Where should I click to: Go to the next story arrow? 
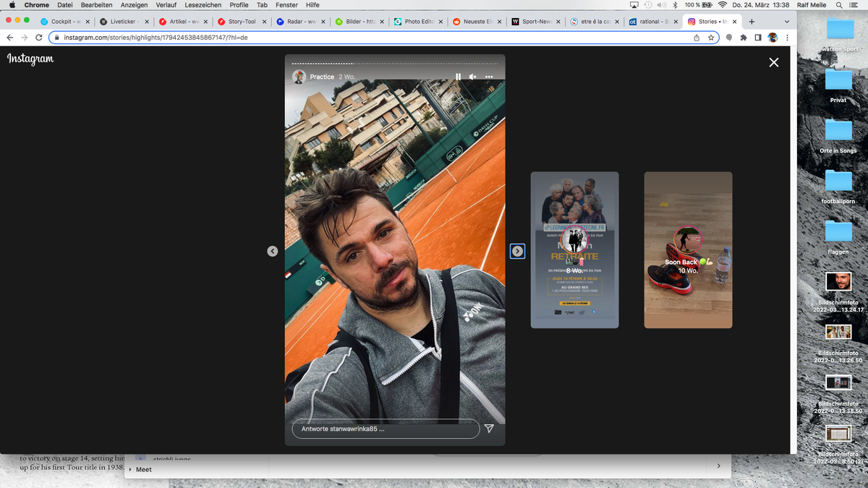517,251
